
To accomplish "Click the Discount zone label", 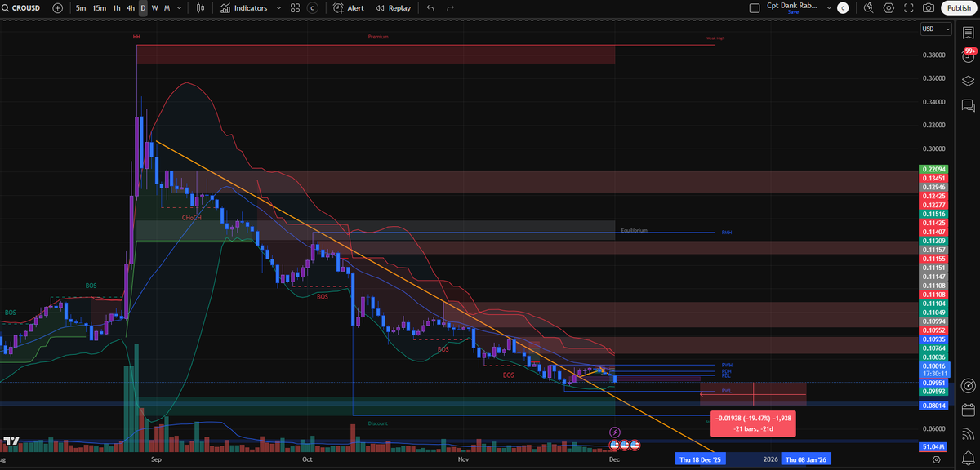I will click(x=377, y=424).
